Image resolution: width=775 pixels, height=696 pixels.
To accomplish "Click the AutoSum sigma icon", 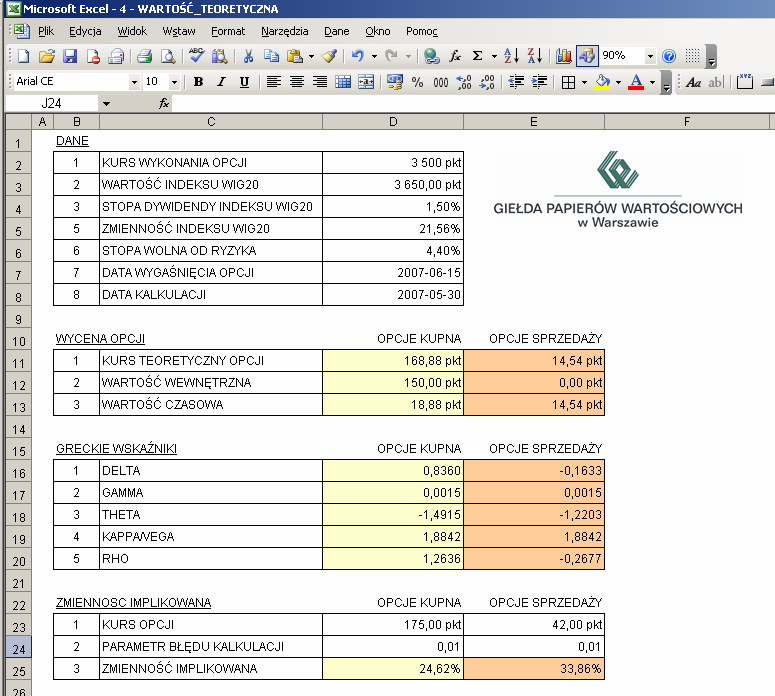I will (477, 56).
